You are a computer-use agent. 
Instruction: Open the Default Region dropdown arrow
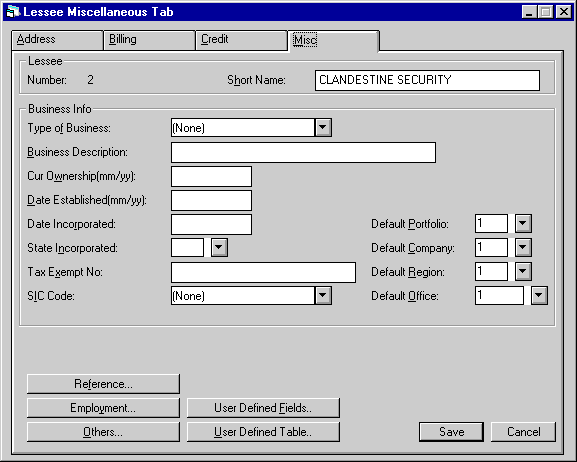[x=523, y=272]
